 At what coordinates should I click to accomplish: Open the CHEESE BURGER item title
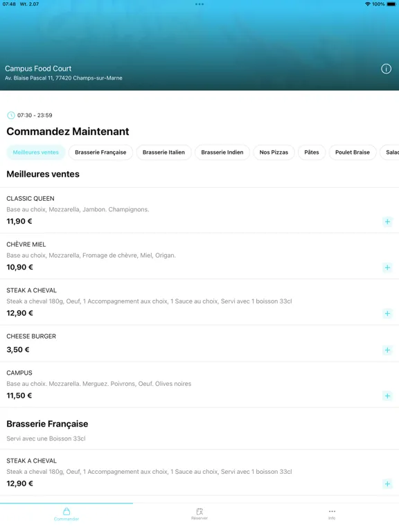(x=31, y=336)
